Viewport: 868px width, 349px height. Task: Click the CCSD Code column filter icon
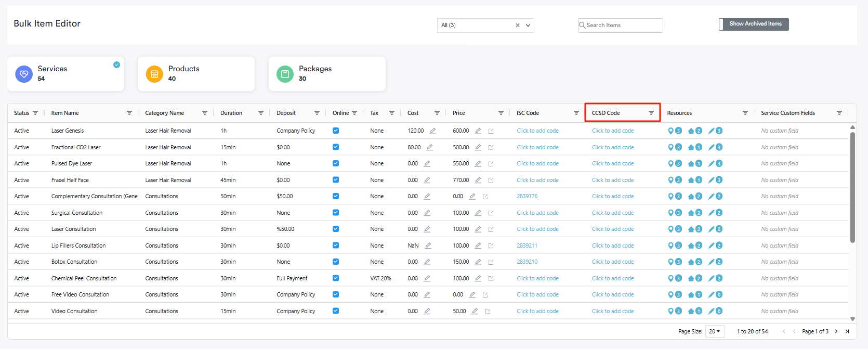pyautogui.click(x=651, y=113)
